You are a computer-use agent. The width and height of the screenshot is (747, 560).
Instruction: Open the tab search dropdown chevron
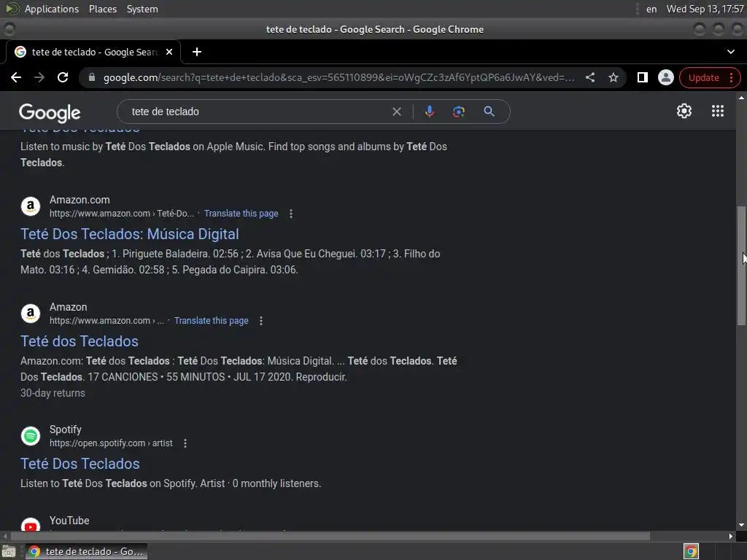click(731, 52)
